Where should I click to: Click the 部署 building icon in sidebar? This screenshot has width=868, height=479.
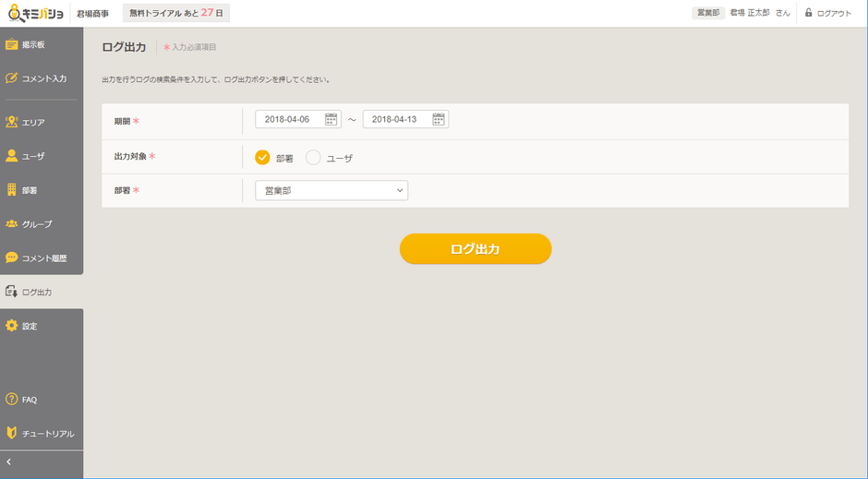12,190
